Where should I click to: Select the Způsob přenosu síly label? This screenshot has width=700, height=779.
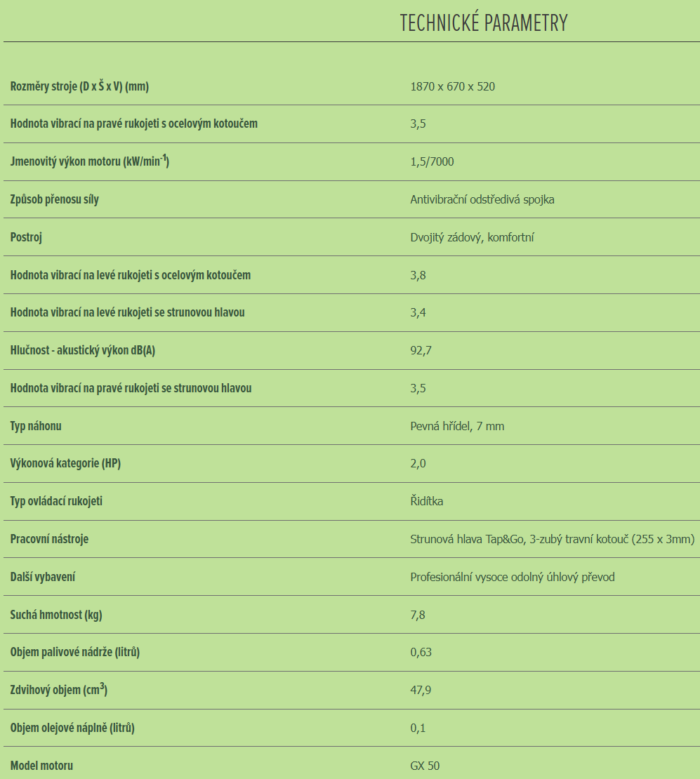(55, 199)
